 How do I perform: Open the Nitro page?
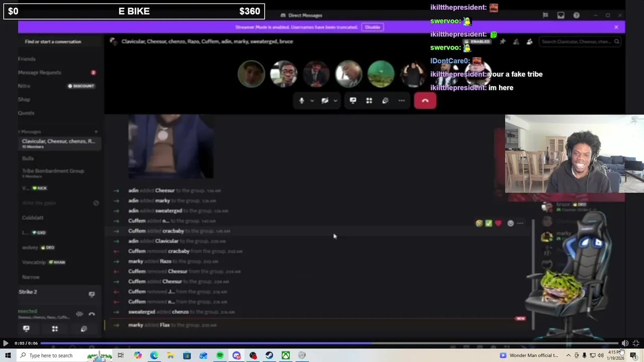pyautogui.click(x=59, y=86)
